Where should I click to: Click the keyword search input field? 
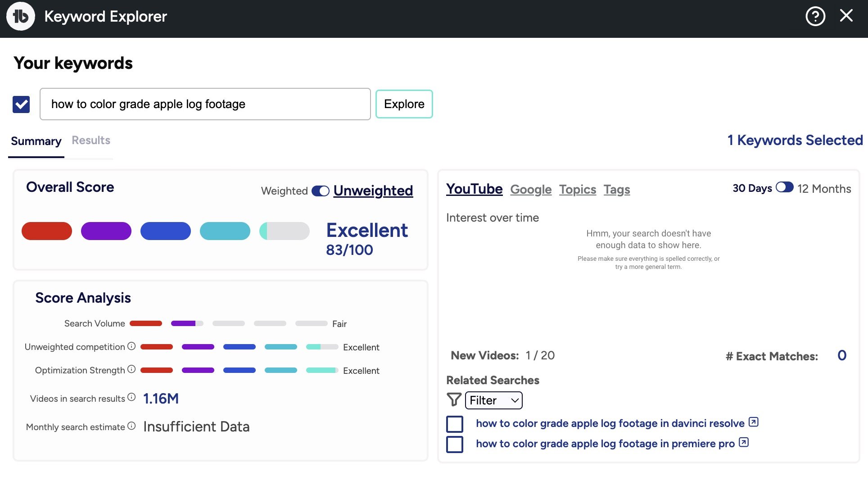pyautogui.click(x=205, y=104)
